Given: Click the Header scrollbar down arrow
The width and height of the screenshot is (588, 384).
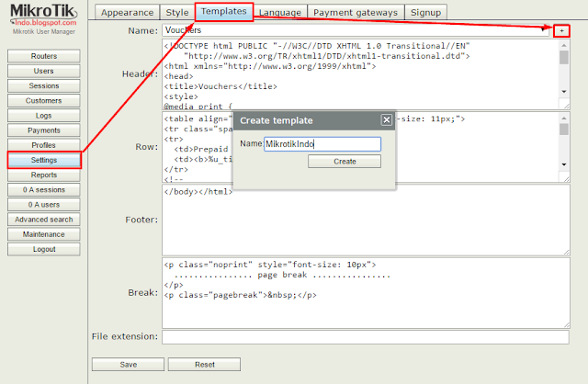Looking at the screenshot, I should coord(563,92).
